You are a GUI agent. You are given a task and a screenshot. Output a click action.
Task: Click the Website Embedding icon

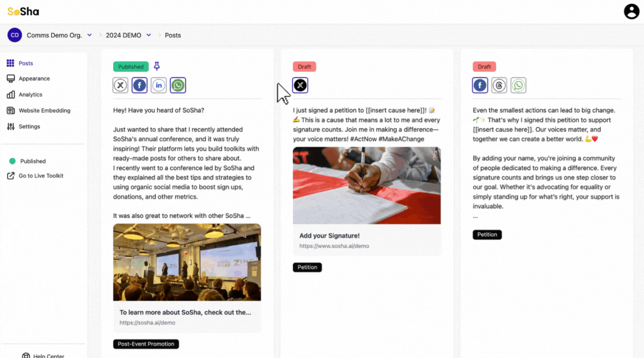11,110
